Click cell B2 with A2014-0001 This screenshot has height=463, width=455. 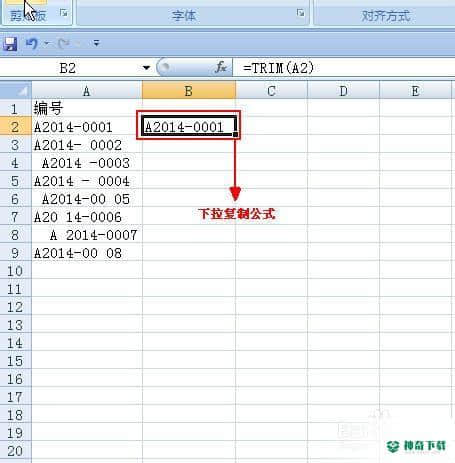[189, 127]
